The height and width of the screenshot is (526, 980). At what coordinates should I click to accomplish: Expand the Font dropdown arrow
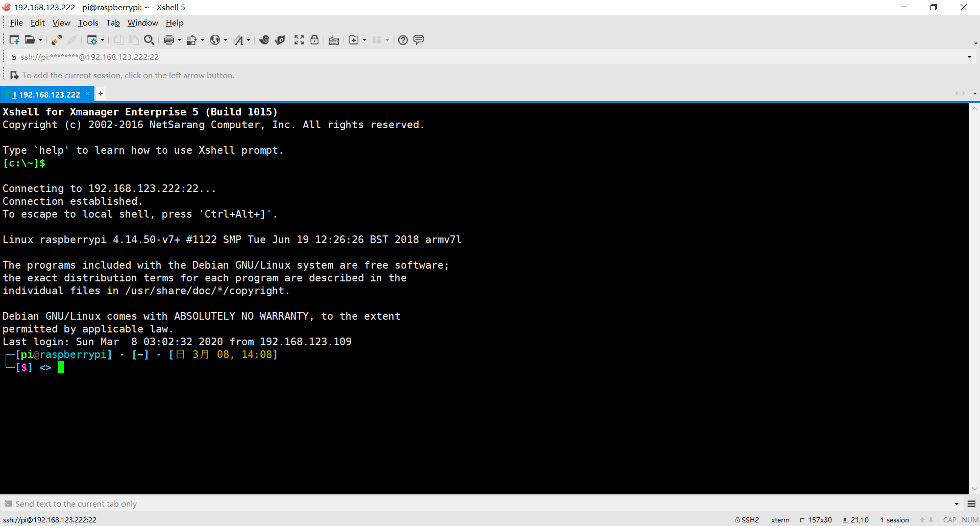249,40
